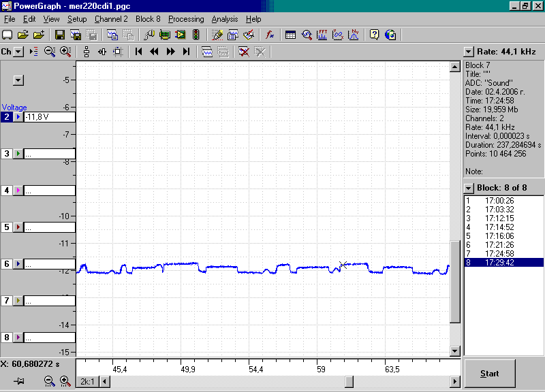Open the Analysis menu
This screenshot has width=545, height=392.
click(x=225, y=19)
